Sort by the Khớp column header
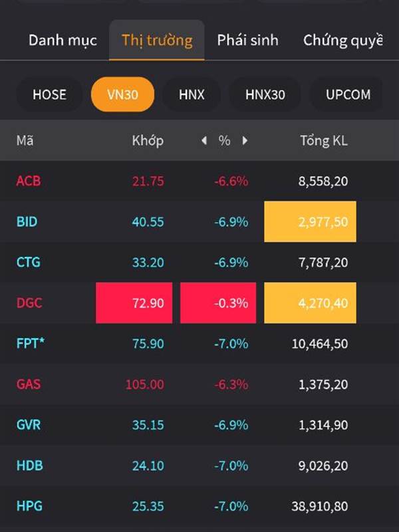This screenshot has width=399, height=532. [x=148, y=141]
